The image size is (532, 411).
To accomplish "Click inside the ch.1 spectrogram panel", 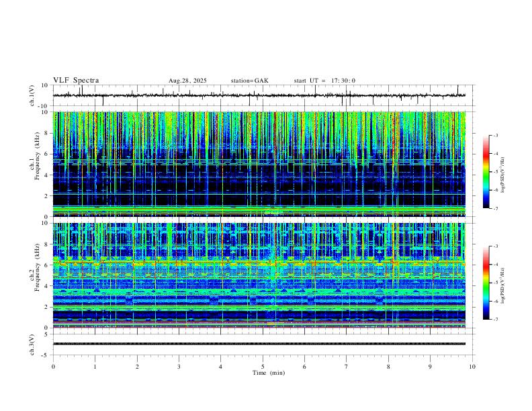I will point(259,164).
